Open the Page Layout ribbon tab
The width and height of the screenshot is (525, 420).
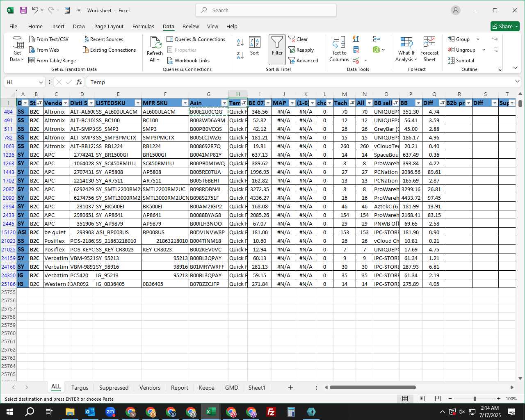[x=109, y=26]
